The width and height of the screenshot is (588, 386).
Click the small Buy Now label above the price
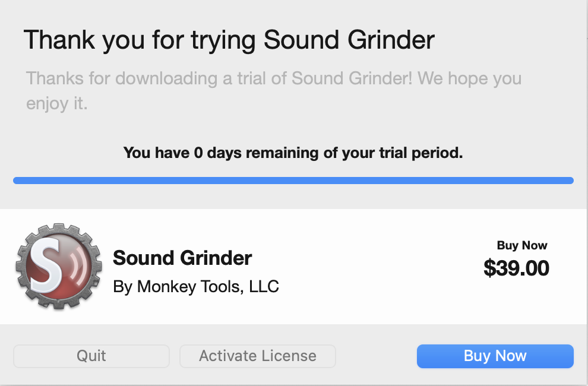point(522,245)
